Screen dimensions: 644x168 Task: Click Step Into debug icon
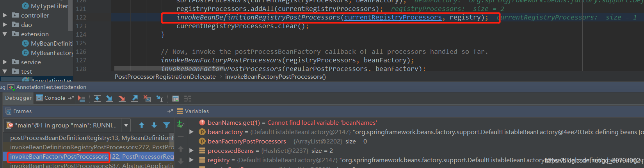click(x=110, y=99)
